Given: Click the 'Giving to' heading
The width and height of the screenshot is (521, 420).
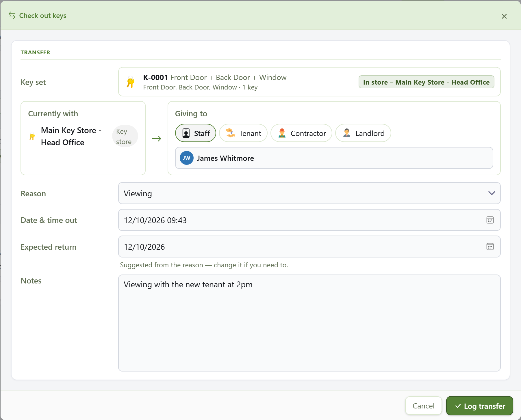Looking at the screenshot, I should coord(191,114).
